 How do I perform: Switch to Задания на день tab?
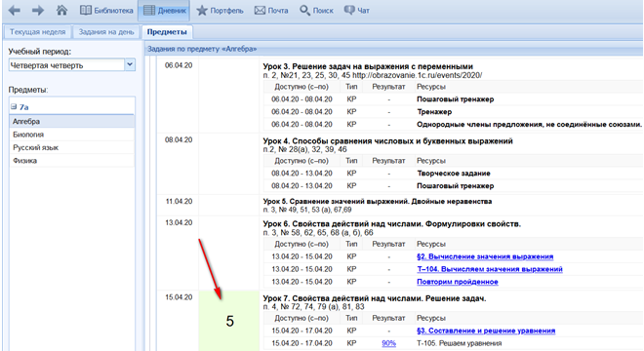(x=106, y=32)
